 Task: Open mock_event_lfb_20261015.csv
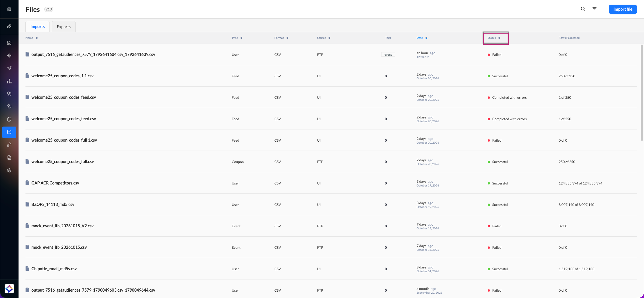coord(59,247)
